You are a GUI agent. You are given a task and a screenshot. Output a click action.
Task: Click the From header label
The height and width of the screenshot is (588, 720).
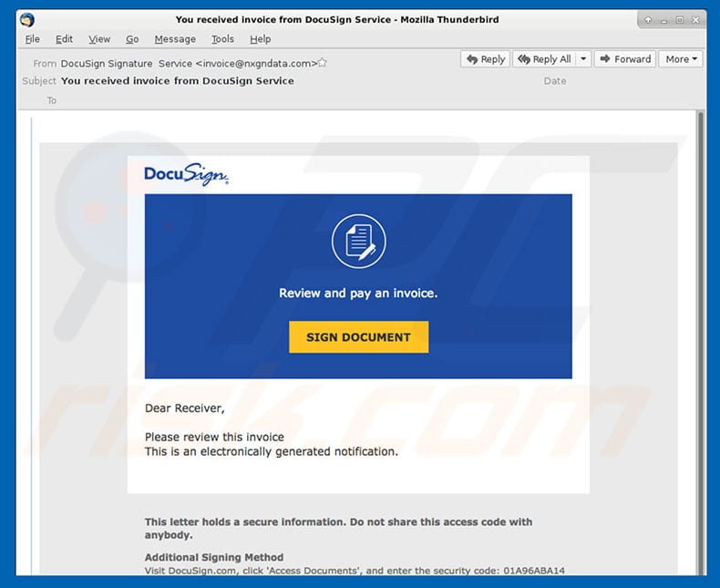pyautogui.click(x=45, y=64)
